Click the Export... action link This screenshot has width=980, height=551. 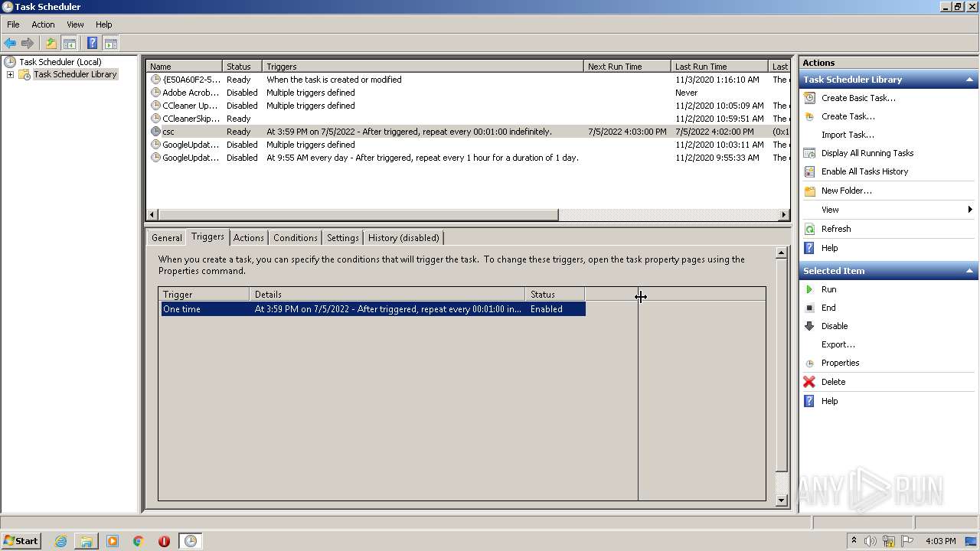click(838, 344)
